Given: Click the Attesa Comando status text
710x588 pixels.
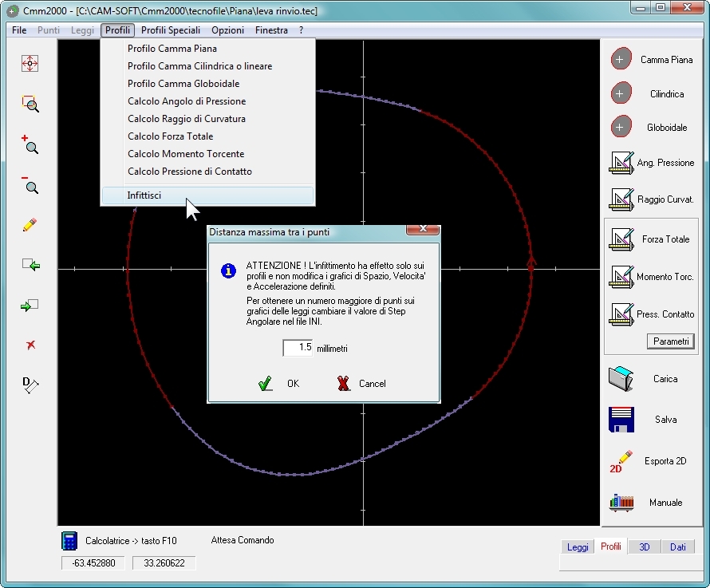Looking at the screenshot, I should tap(243, 540).
